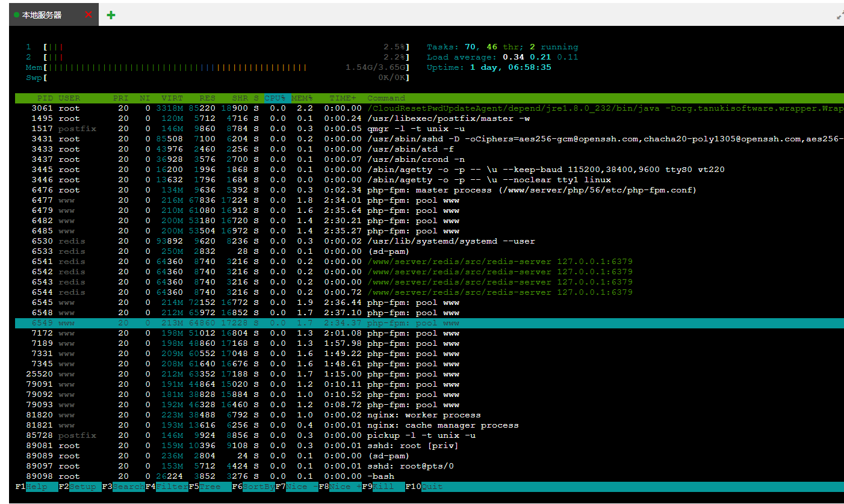This screenshot has height=504, width=844.
Task: Select process 89081 sshd root [priv] row
Action: pyautogui.click(x=429, y=446)
